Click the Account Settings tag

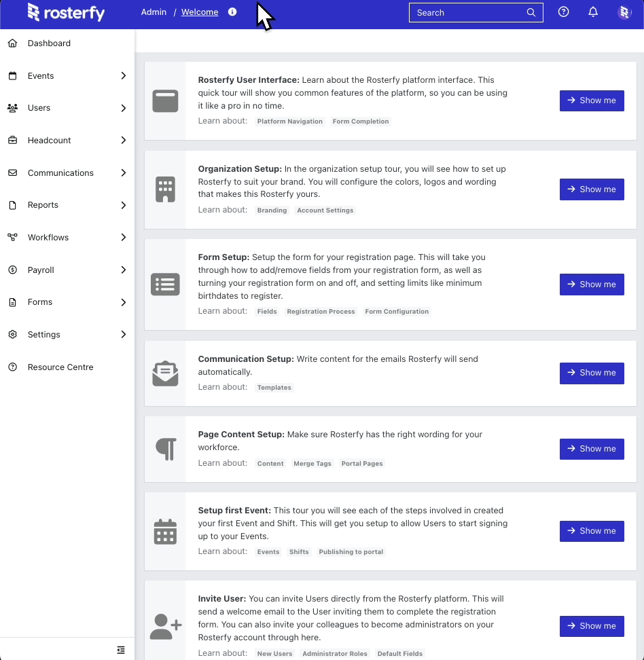(325, 210)
